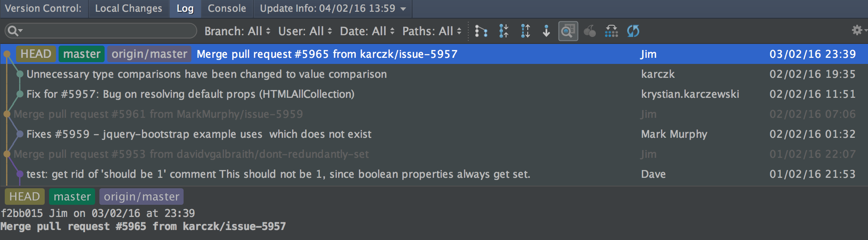Select Mark Murphy's 'Fixes #5959' commit
This screenshot has width=868, height=240.
pos(199,134)
